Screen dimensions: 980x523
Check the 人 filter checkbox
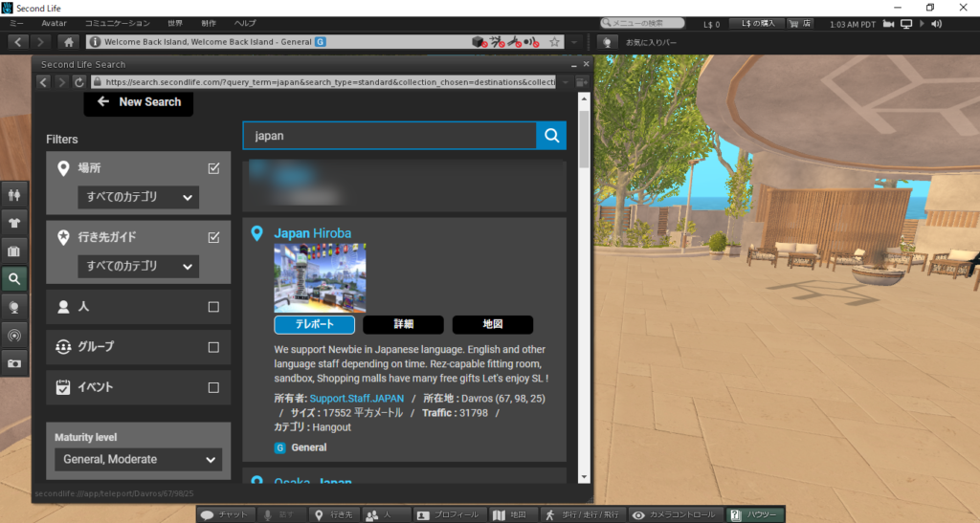click(213, 307)
